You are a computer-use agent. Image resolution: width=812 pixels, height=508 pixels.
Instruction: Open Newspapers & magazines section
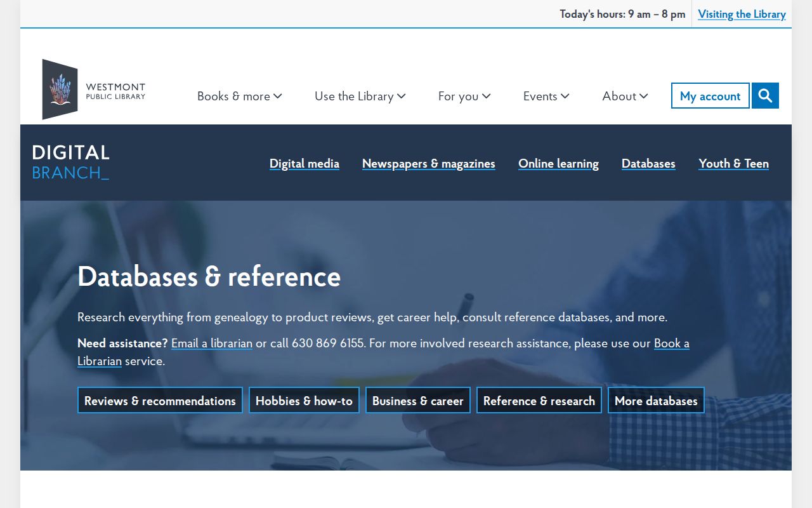pyautogui.click(x=429, y=164)
